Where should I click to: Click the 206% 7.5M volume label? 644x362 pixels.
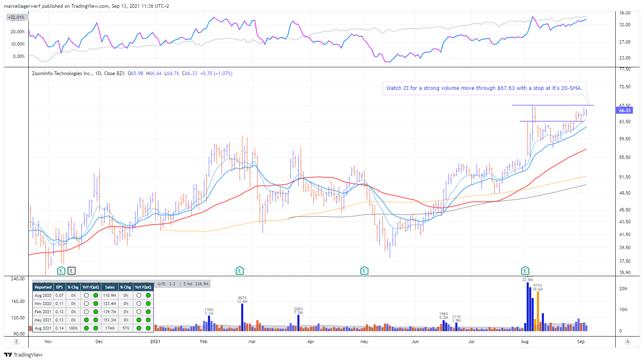[298, 311]
